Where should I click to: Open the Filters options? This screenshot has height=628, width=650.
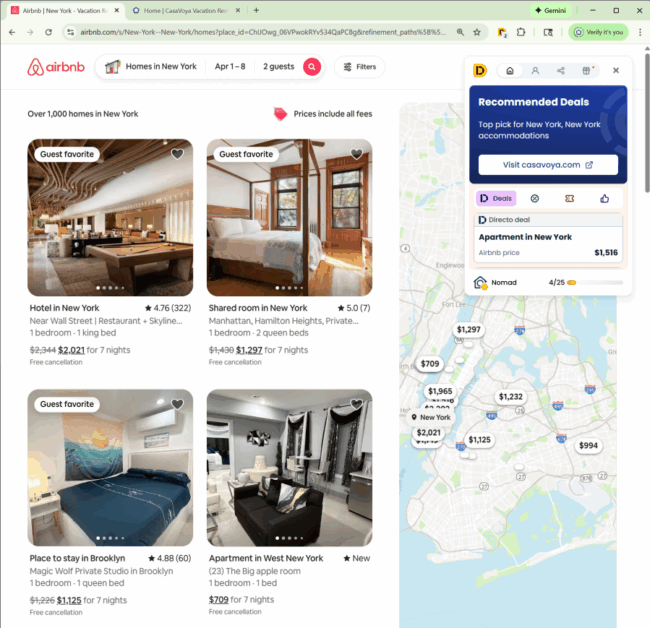click(x=359, y=67)
